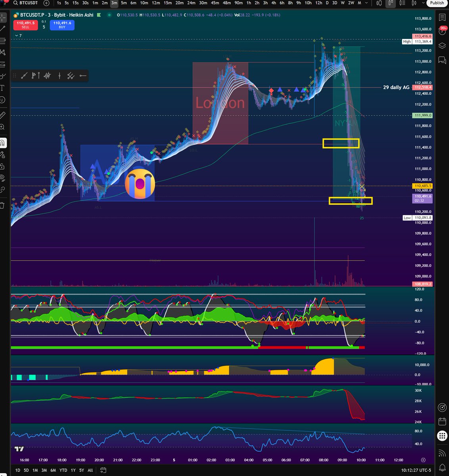Image resolution: width=449 pixels, height=476 pixels.
Task: Toggle stay in drawing mode
Action: (x=3, y=155)
